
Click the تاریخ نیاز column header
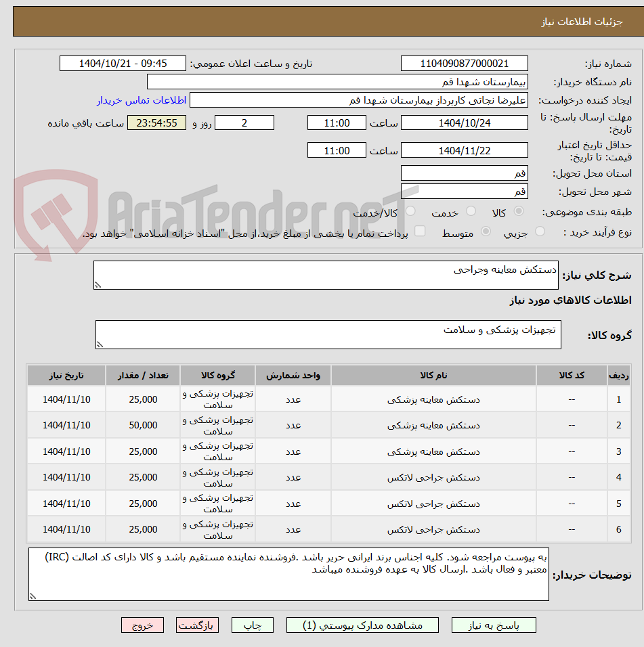point(66,375)
